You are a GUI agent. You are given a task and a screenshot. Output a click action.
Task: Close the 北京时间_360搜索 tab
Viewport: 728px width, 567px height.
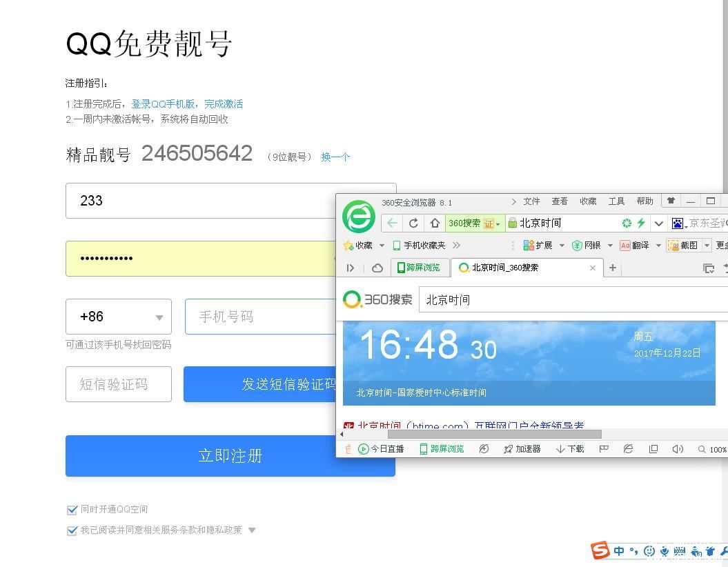(x=593, y=268)
